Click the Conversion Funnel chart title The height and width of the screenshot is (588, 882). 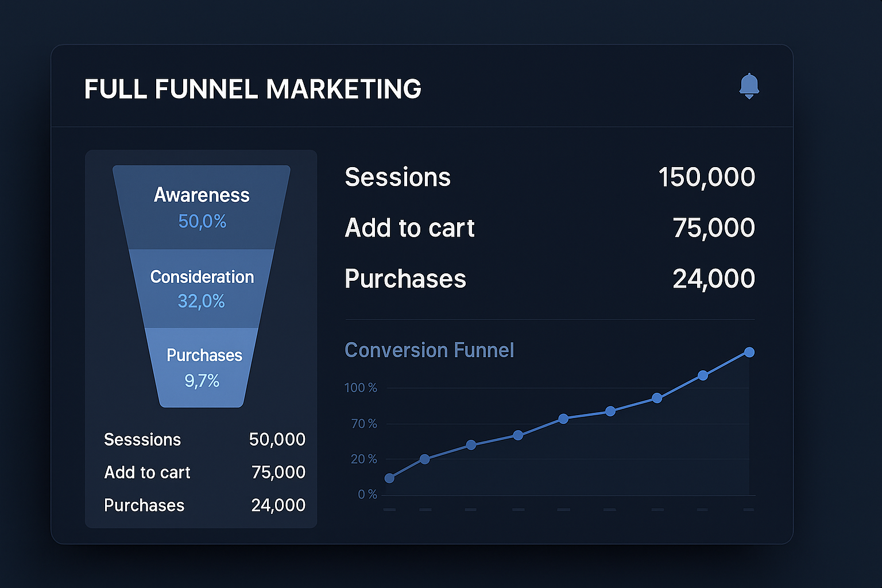click(429, 350)
